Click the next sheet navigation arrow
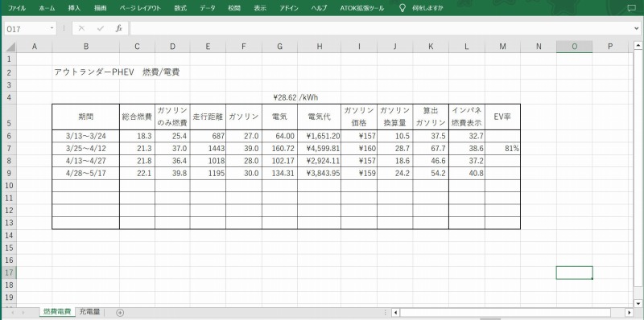 (x=23, y=313)
